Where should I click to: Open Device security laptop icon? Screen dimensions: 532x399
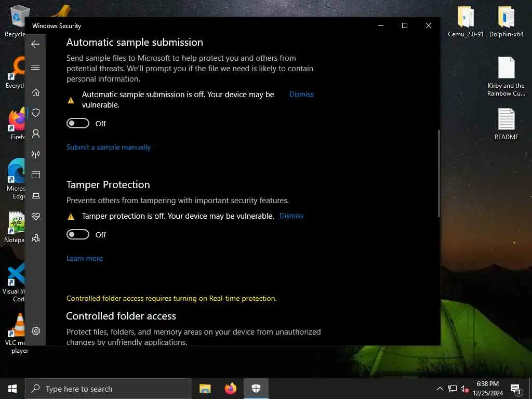36,196
